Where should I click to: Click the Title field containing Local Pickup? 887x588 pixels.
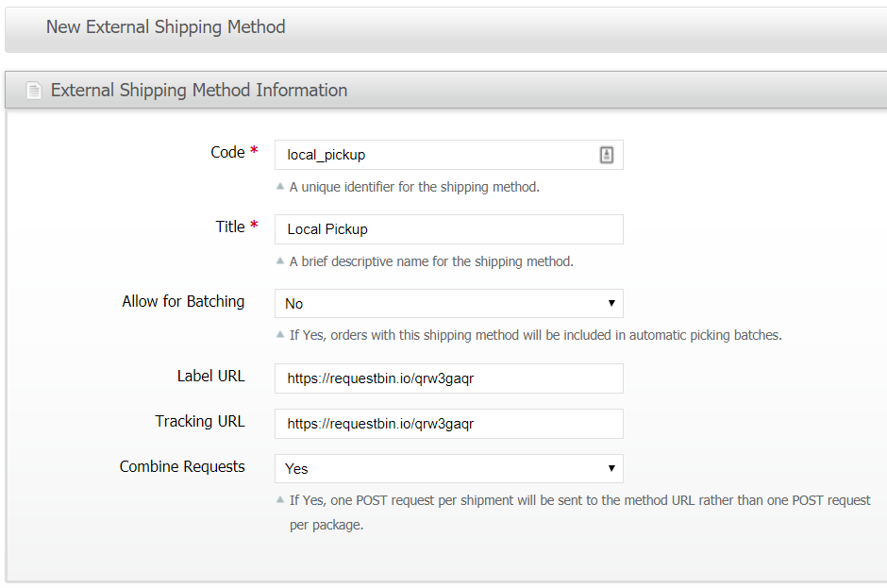tap(449, 229)
